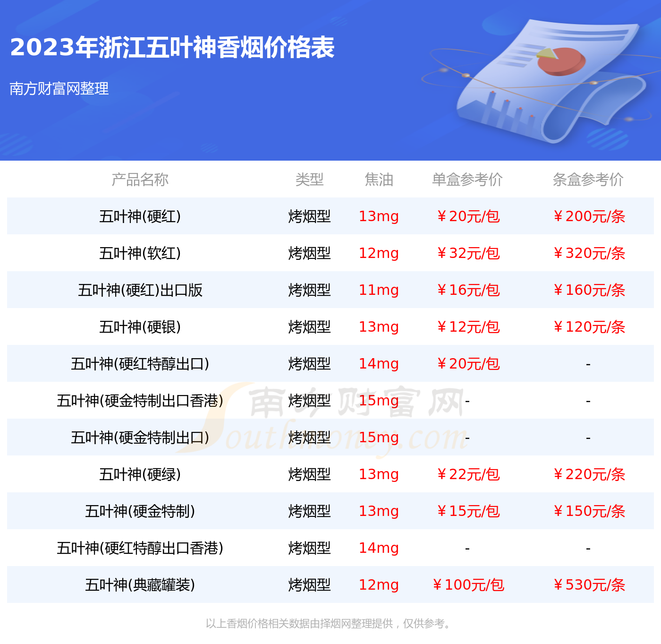The width and height of the screenshot is (661, 644).
Task: Click pack price ￥15元/包
Action: pyautogui.click(x=467, y=511)
